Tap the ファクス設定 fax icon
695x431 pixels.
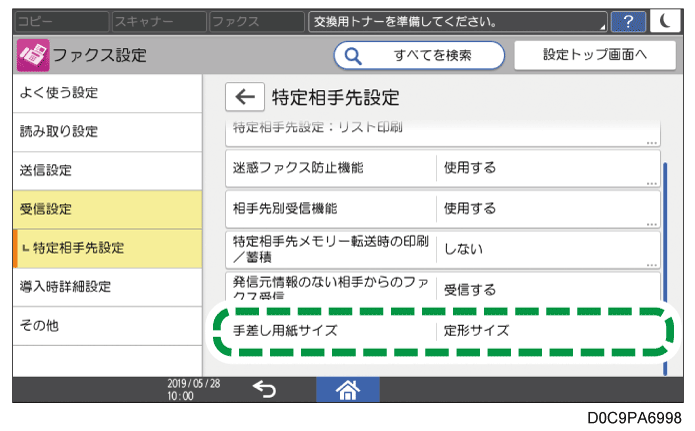pos(33,55)
